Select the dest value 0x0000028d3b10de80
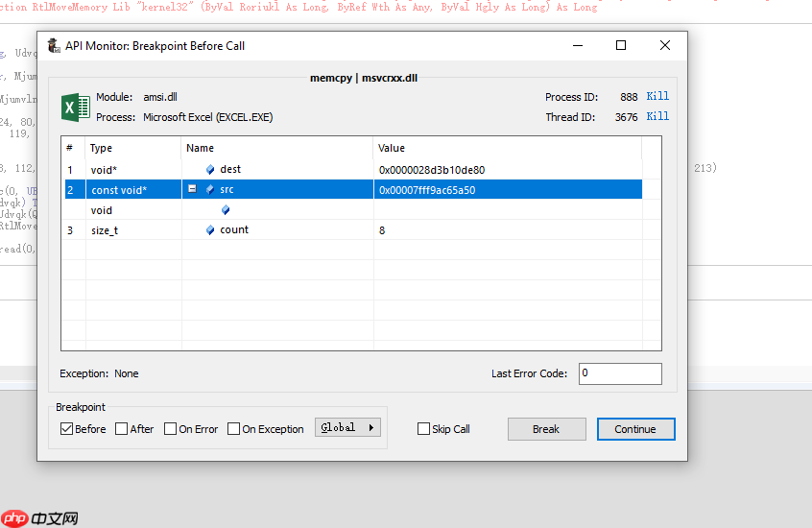 pyautogui.click(x=431, y=170)
